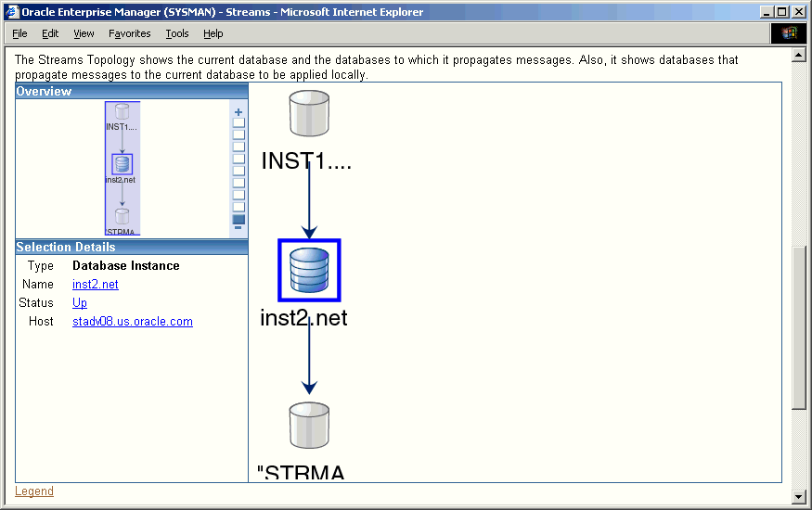Open the Legend link
The image size is (812, 510).
pos(34,491)
